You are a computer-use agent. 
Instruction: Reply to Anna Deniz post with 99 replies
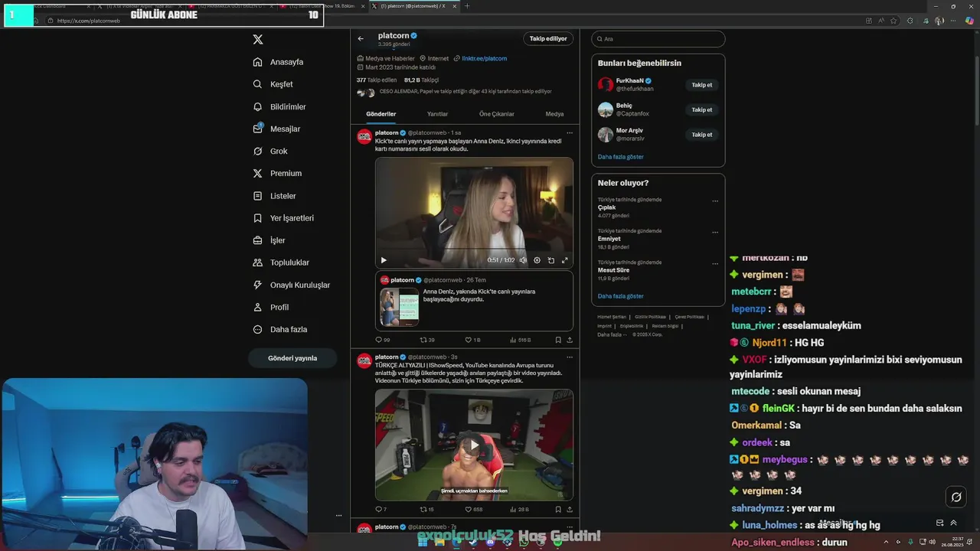pyautogui.click(x=382, y=340)
